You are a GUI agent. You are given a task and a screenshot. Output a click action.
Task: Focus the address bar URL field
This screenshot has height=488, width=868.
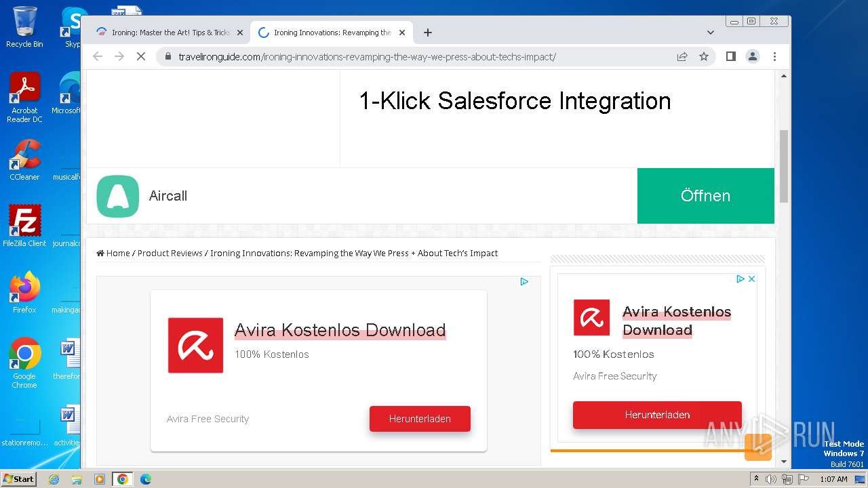[x=367, y=57]
